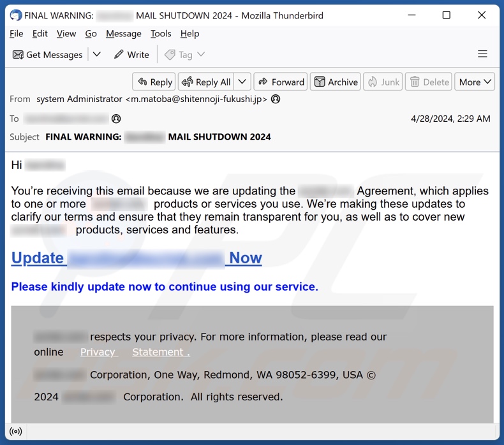The image size is (504, 445).
Task: Open the Tools menu
Action: tap(161, 34)
